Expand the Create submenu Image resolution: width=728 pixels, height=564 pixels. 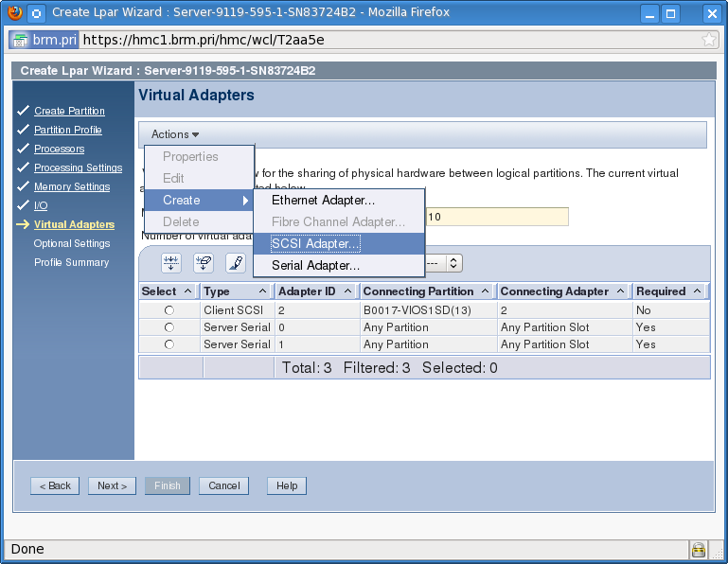[x=199, y=200]
